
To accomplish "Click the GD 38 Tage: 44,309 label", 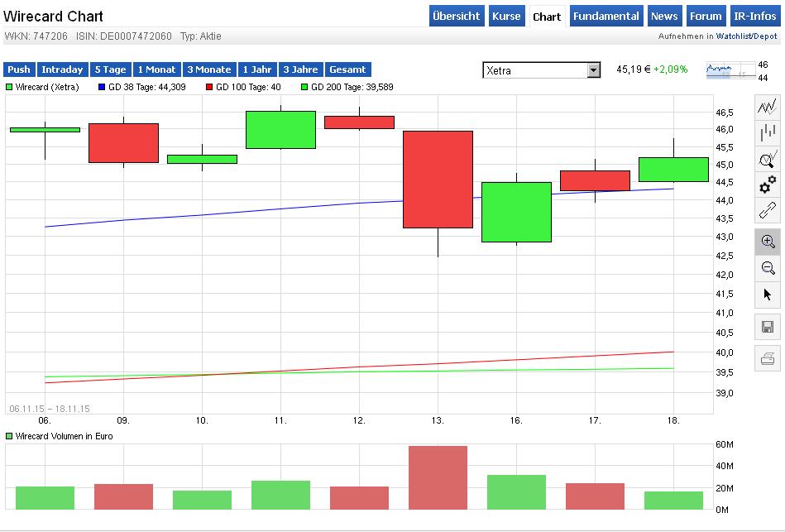I will coord(147,87).
